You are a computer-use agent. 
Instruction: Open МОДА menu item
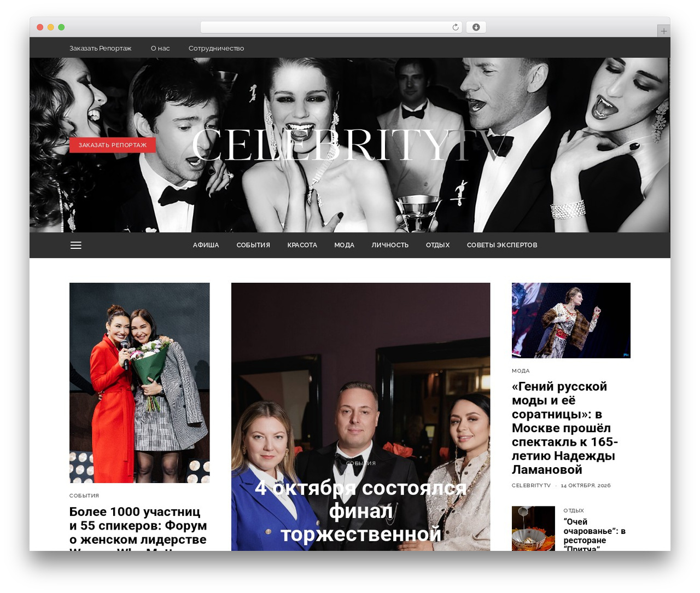coord(345,245)
